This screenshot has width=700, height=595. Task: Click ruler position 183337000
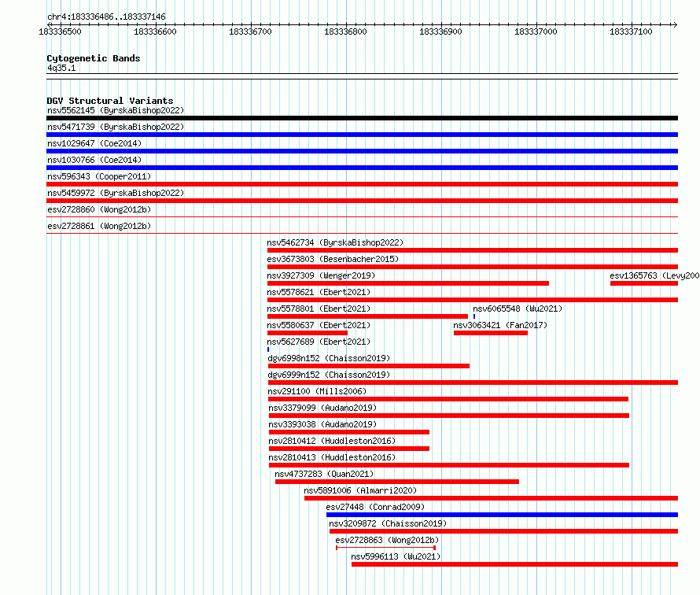pyautogui.click(x=536, y=31)
